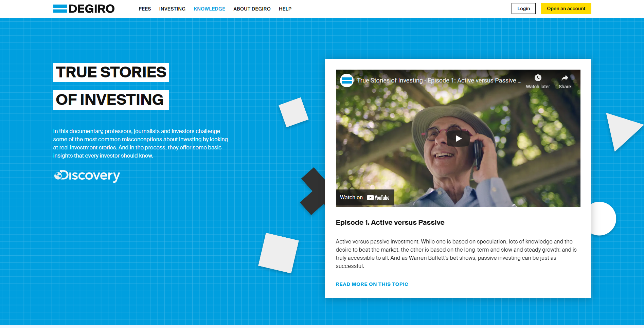The width and height of the screenshot is (644, 328).
Task: Click the Episode 1. Active versus Passive heading
Action: pos(390,222)
